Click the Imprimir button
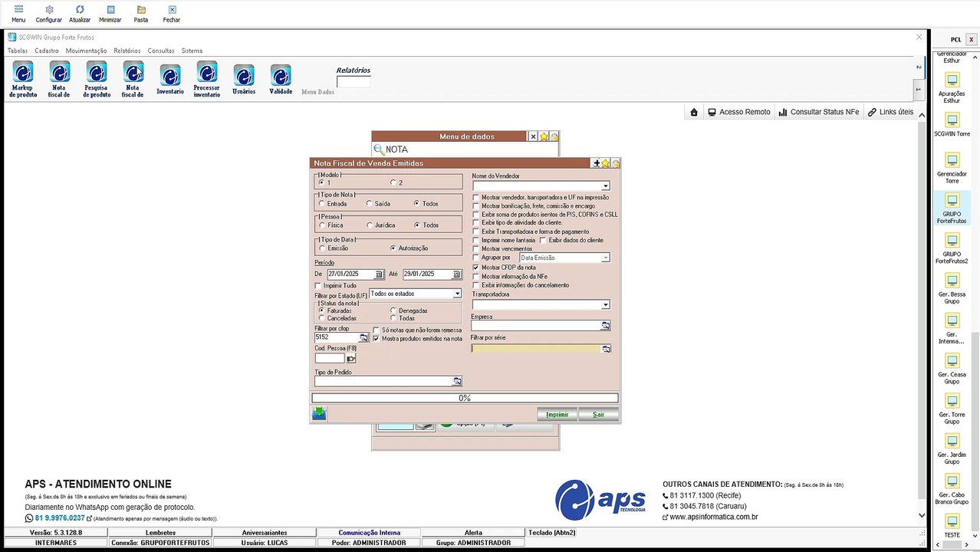The height and width of the screenshot is (552, 980). point(557,415)
